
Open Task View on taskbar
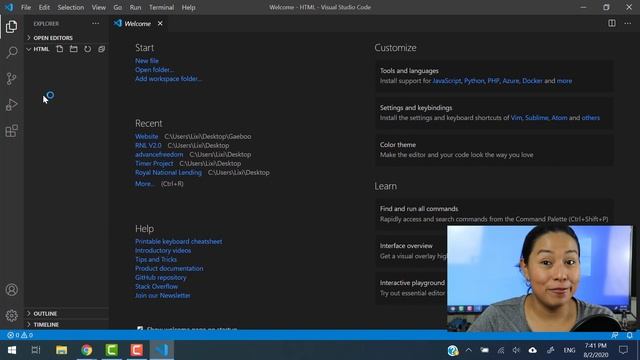coord(36,350)
